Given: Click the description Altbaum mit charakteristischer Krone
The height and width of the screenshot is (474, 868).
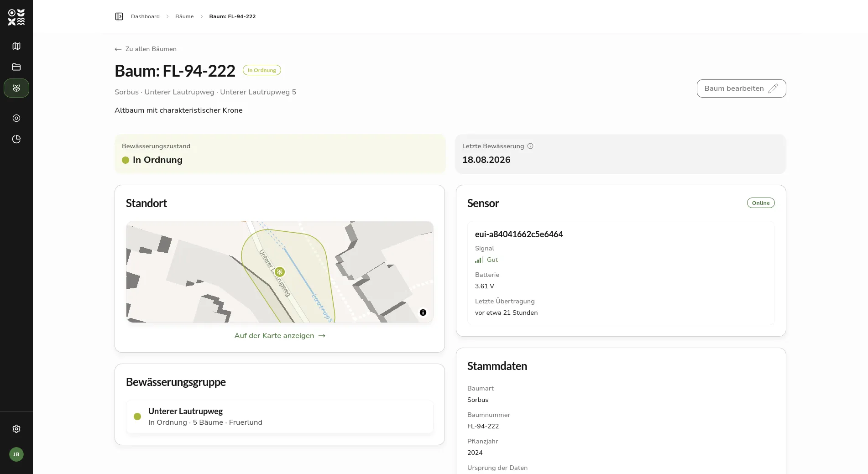Looking at the screenshot, I should click(x=178, y=110).
